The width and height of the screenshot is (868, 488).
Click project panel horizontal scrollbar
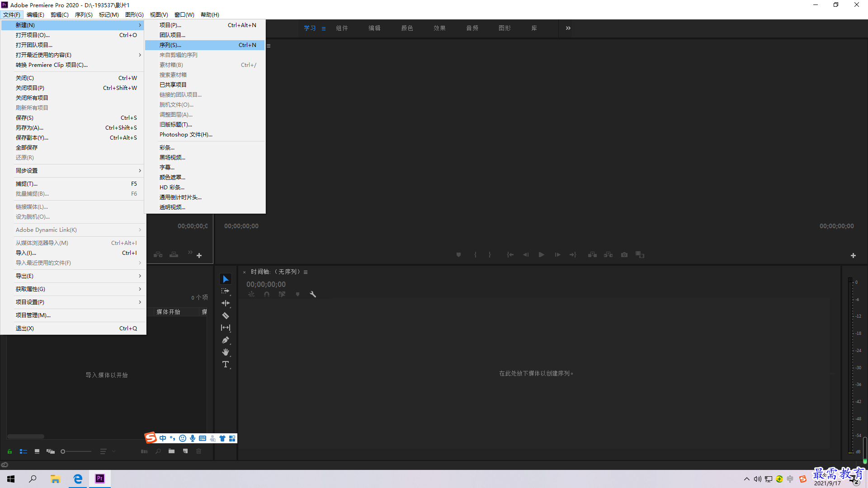26,436
